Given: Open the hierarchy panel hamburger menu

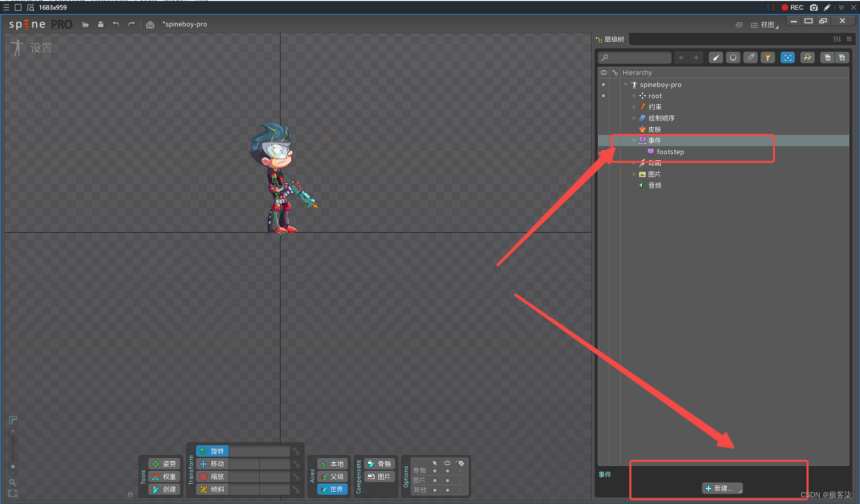Looking at the screenshot, I should pyautogui.click(x=849, y=39).
